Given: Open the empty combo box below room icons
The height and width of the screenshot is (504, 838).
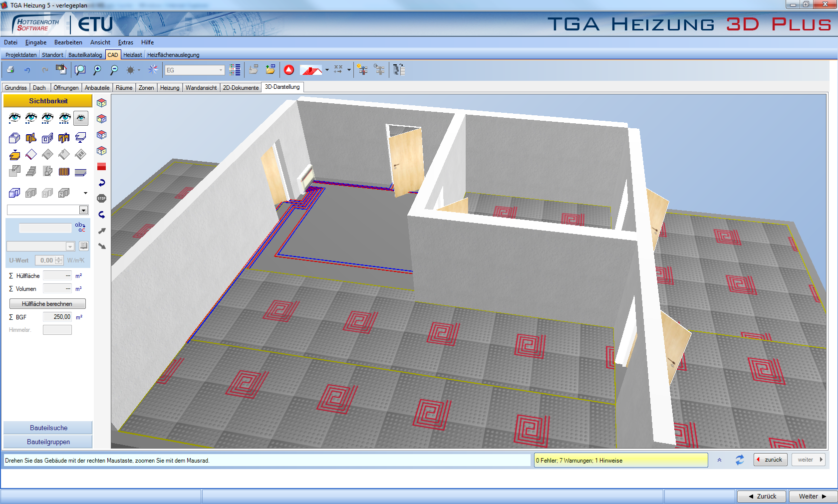Looking at the screenshot, I should coord(83,210).
